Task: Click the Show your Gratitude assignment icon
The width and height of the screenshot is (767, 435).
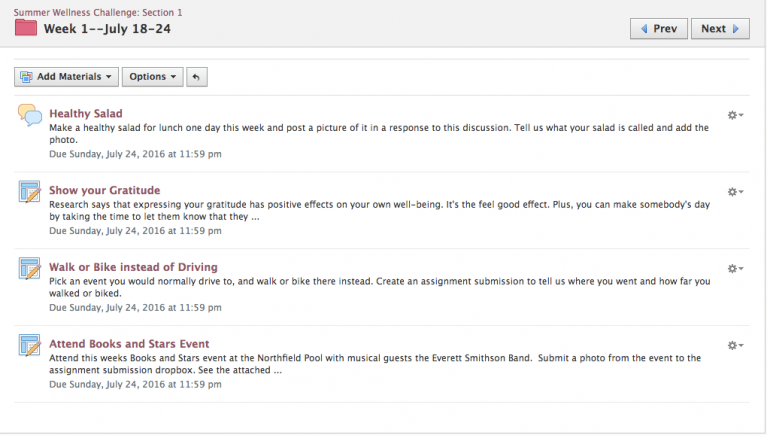Action: (x=30, y=191)
